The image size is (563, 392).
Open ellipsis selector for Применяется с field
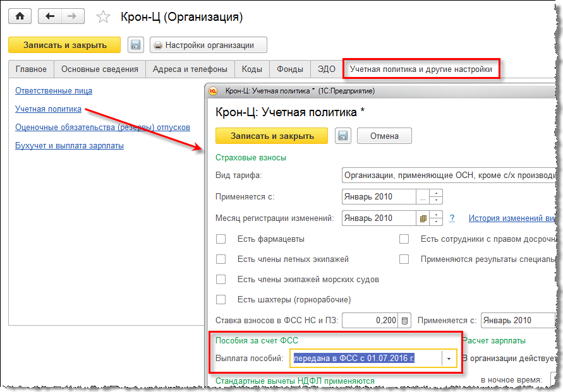pos(423,197)
